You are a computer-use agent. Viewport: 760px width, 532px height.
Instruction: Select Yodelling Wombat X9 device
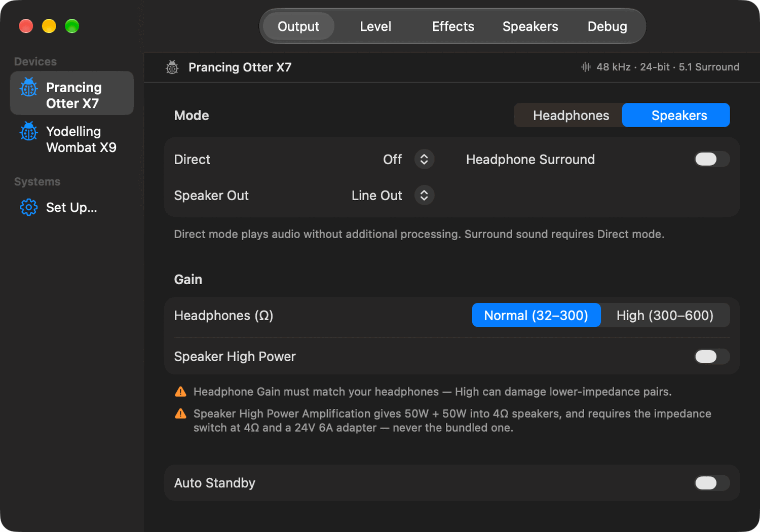tap(72, 139)
